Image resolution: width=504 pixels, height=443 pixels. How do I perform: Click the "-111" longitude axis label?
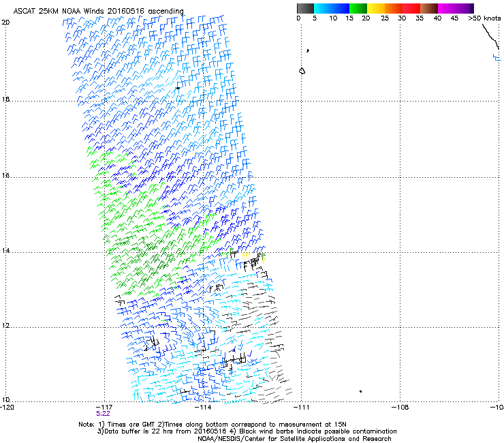tap(302, 408)
